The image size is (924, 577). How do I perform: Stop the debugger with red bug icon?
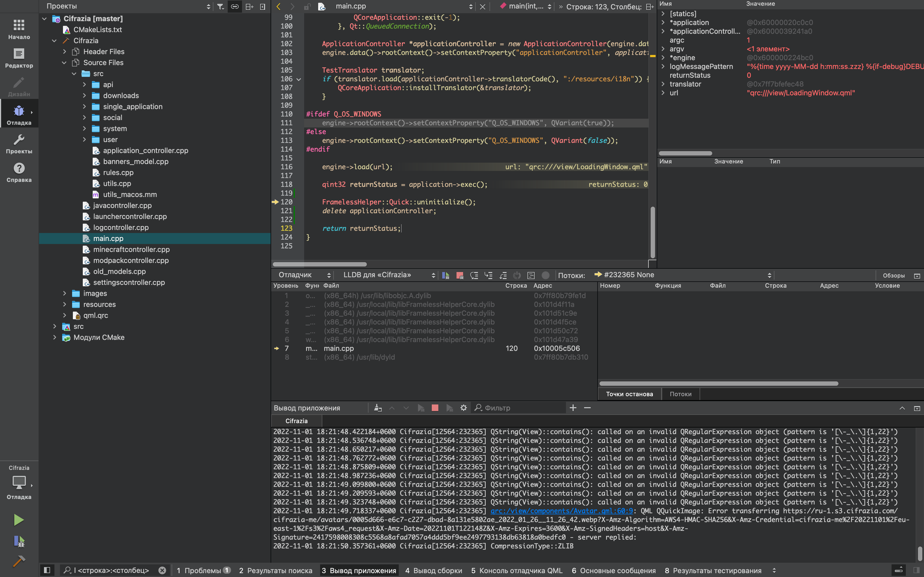pos(460,275)
